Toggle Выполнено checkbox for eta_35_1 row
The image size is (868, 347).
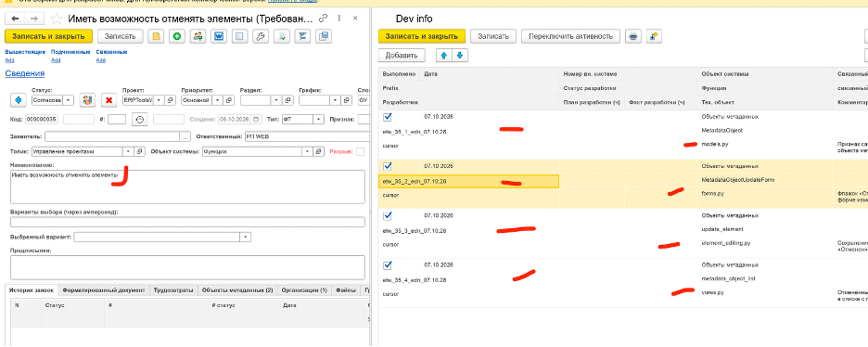click(388, 117)
